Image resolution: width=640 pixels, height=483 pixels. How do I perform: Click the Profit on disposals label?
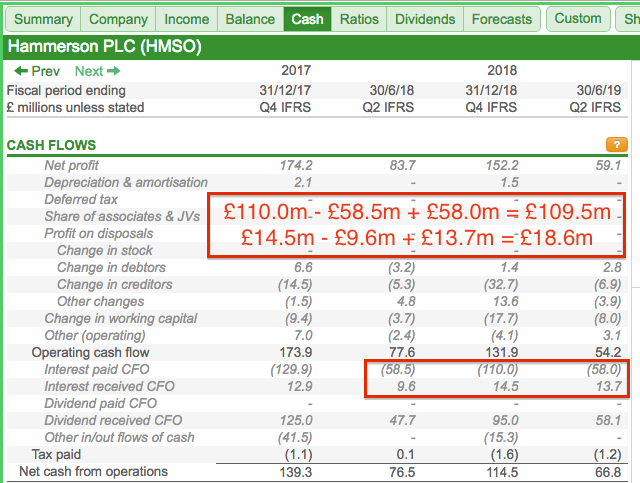[99, 233]
